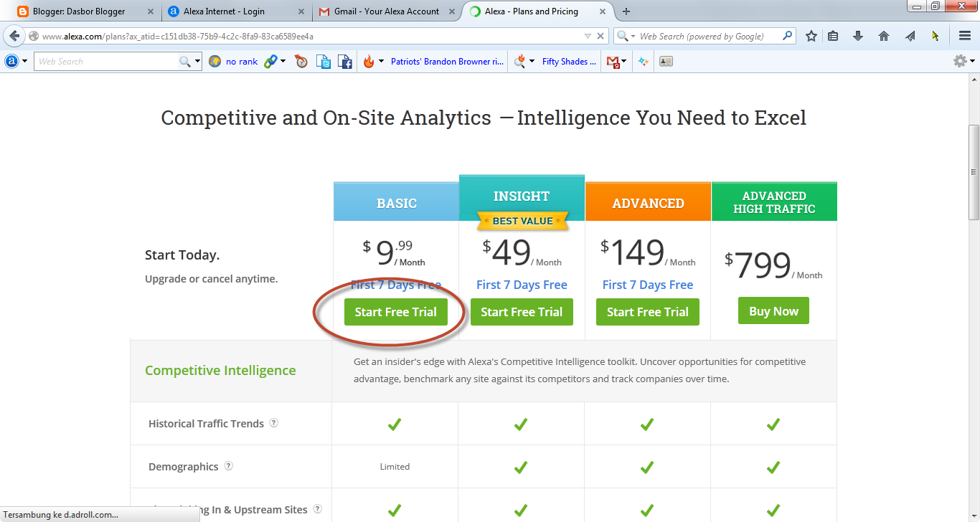Open the downloads arrow icon
Viewport: 980px width, 522px height.
click(858, 36)
